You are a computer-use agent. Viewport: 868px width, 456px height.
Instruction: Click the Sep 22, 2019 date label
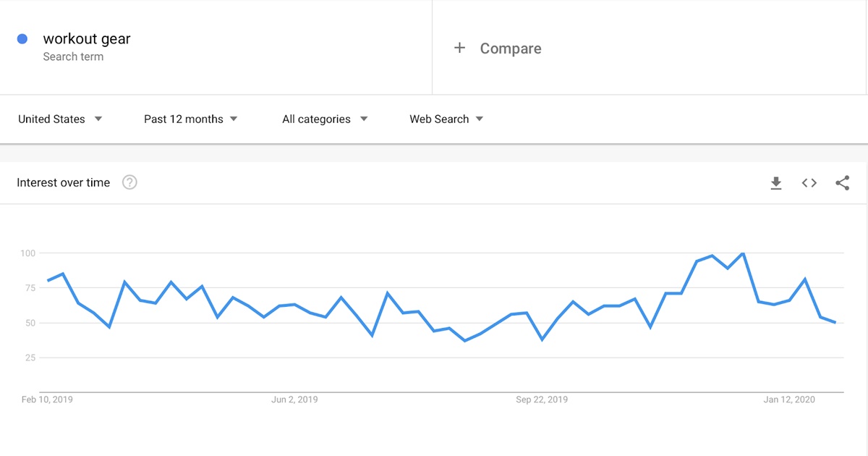[x=542, y=400]
